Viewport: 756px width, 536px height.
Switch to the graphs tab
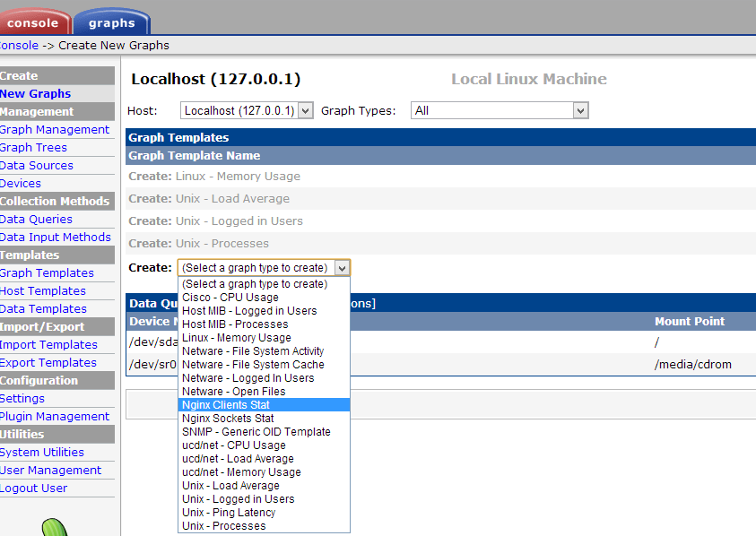pyautogui.click(x=112, y=22)
